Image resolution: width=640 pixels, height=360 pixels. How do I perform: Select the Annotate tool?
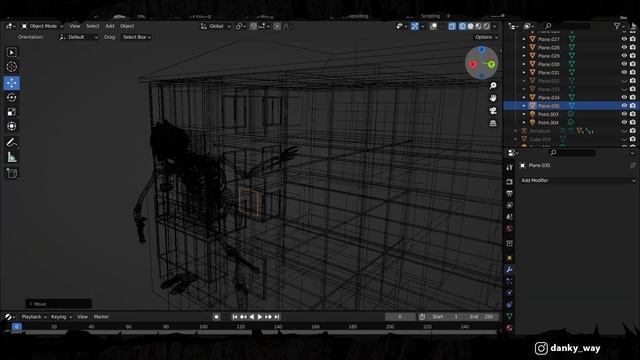pos(11,142)
